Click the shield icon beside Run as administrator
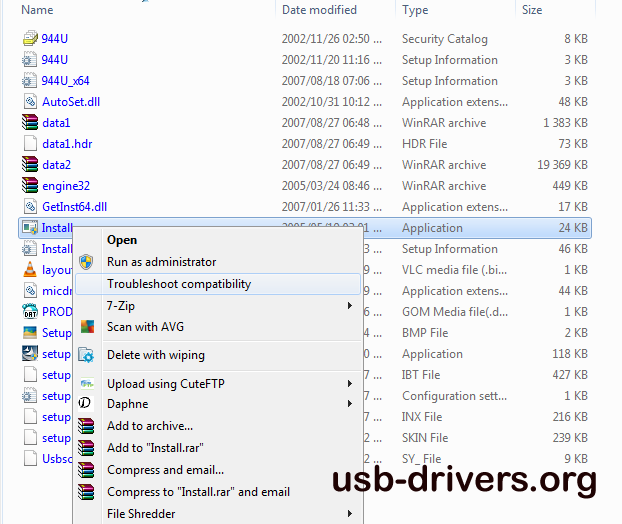This screenshot has width=622, height=524. pos(86,262)
